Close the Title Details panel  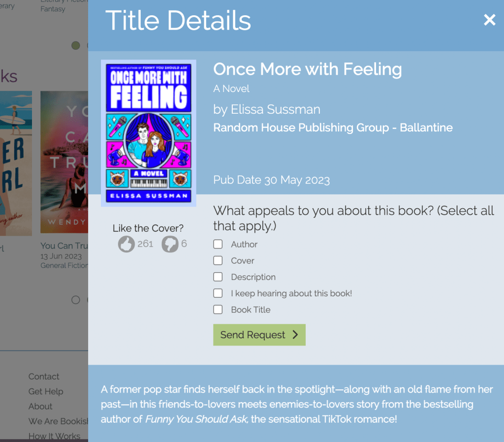[489, 20]
